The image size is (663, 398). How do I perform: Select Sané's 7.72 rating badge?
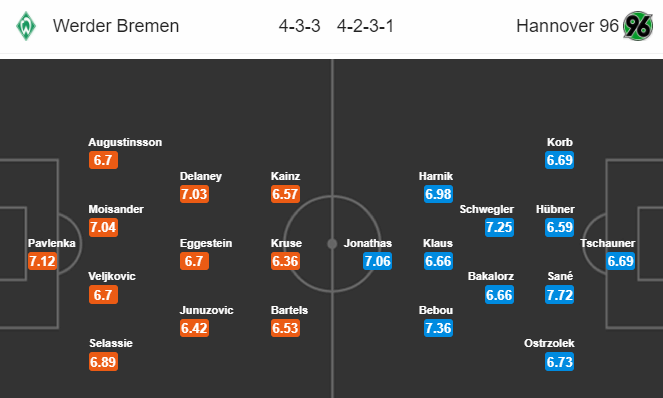tap(559, 295)
